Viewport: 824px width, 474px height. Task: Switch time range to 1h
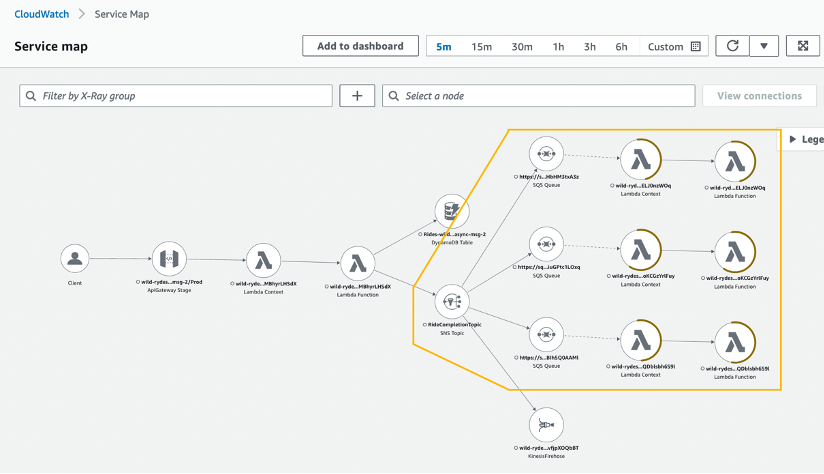(x=558, y=46)
